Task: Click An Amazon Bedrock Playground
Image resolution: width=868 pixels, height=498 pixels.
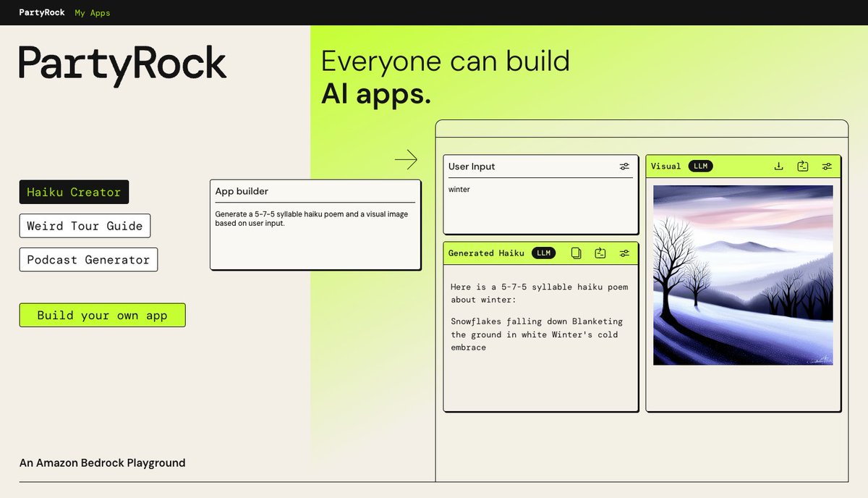Action: 103,463
